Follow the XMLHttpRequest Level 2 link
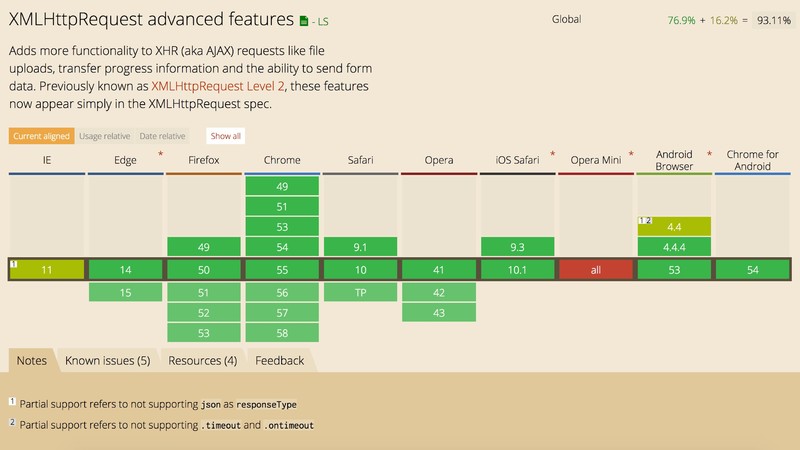Screen dimensions: 800x450 click(218, 86)
